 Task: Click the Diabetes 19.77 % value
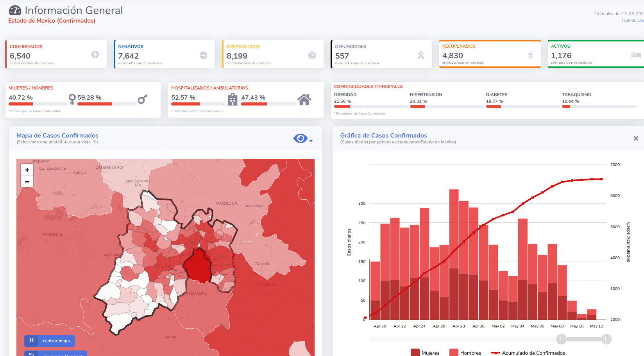494,101
